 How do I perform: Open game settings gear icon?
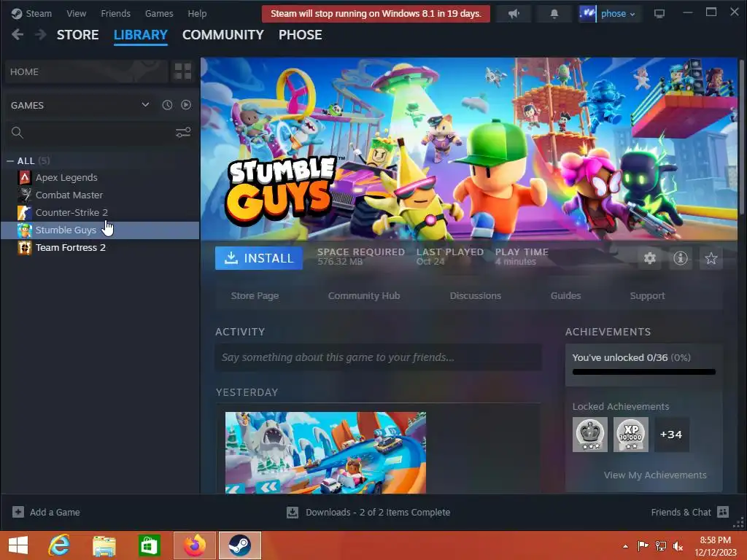(x=650, y=258)
